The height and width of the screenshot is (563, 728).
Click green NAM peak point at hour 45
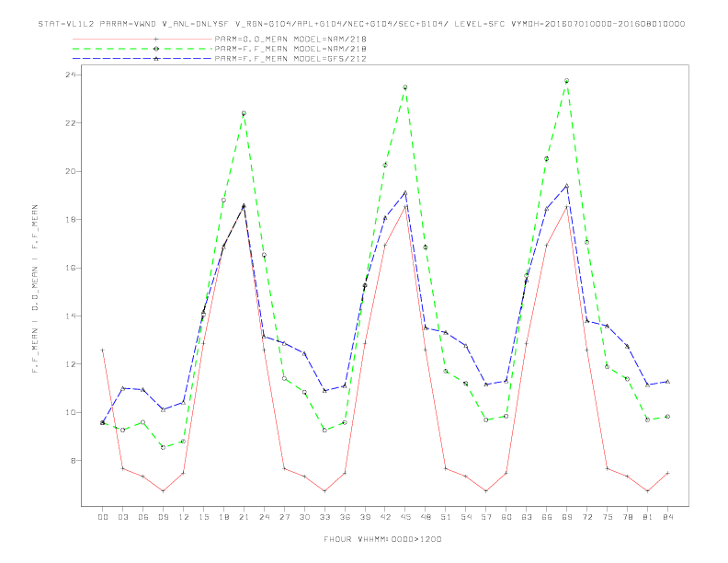pos(405,87)
